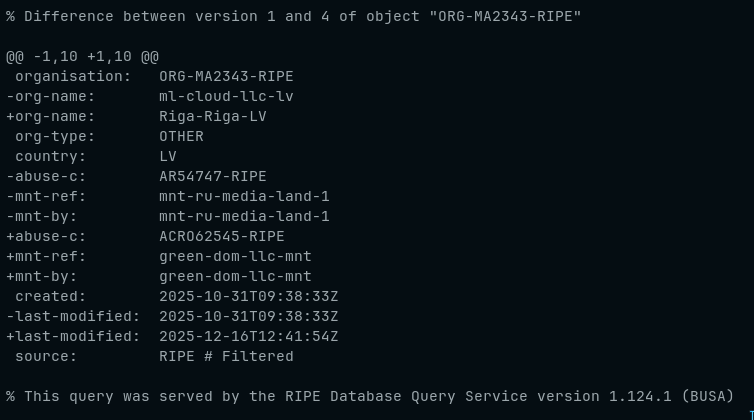The width and height of the screenshot is (754, 420).
Task: Click the Difference between version header line
Action: (293, 17)
